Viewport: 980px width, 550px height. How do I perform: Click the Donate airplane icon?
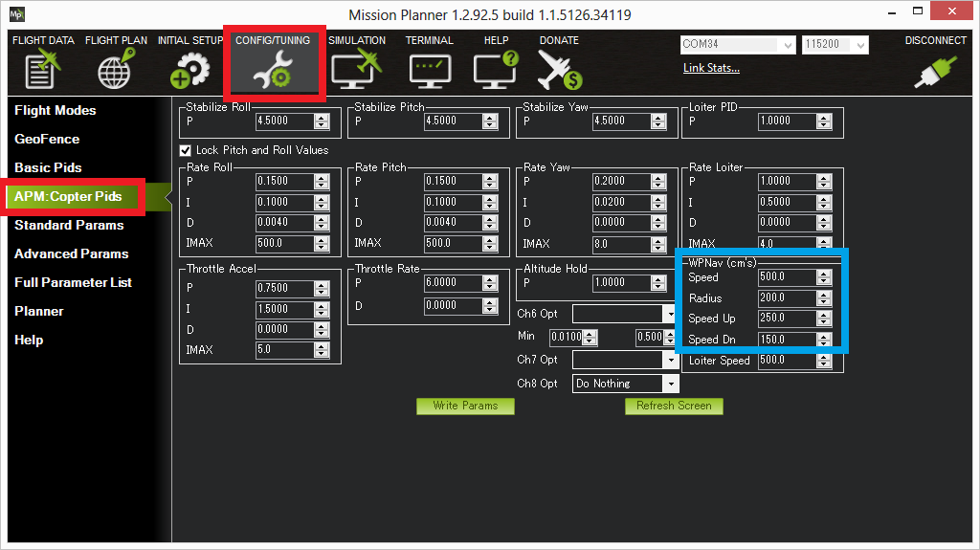[x=559, y=70]
